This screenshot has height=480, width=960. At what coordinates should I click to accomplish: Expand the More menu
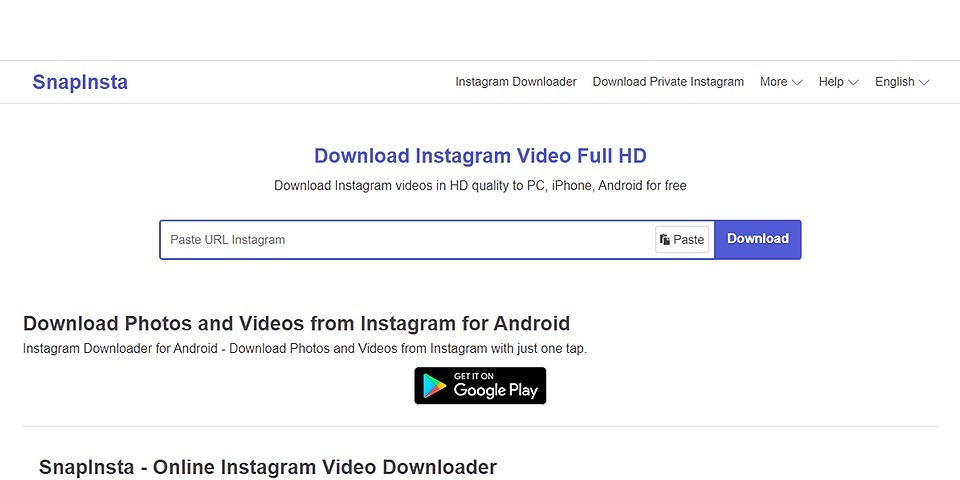(781, 82)
